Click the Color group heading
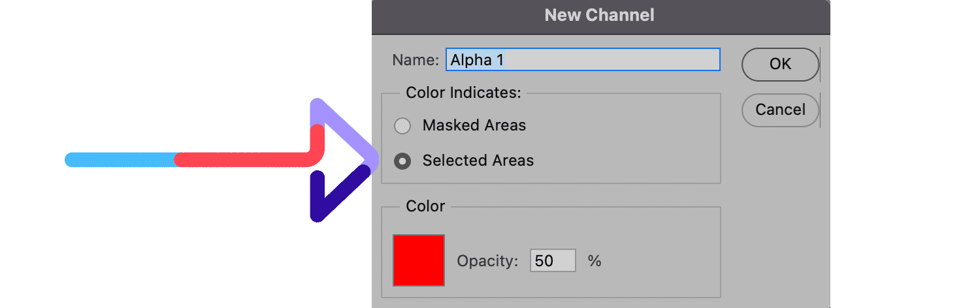 [x=425, y=206]
